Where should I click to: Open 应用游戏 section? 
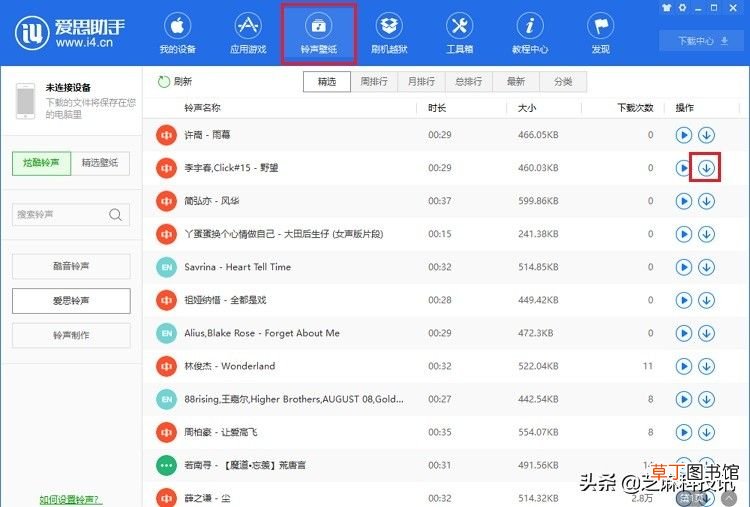pyautogui.click(x=248, y=33)
